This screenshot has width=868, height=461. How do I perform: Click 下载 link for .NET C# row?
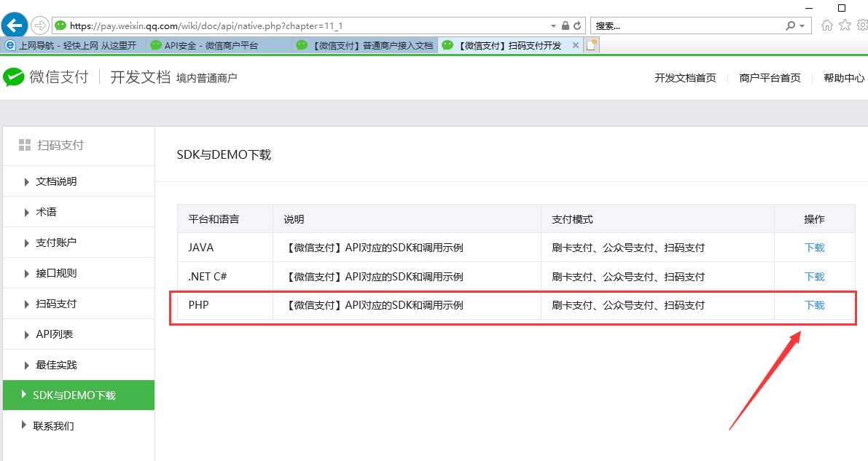[814, 276]
